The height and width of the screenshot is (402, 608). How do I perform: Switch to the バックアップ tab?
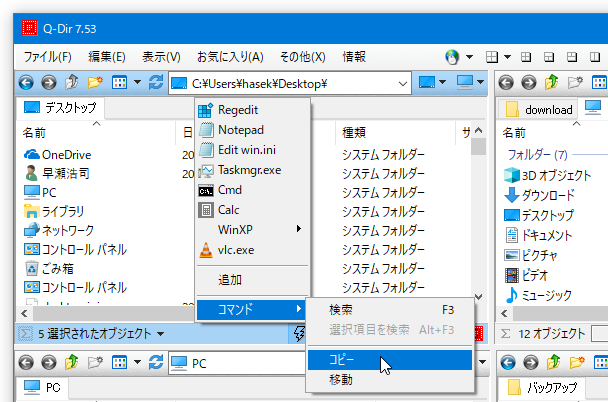click(x=542, y=387)
